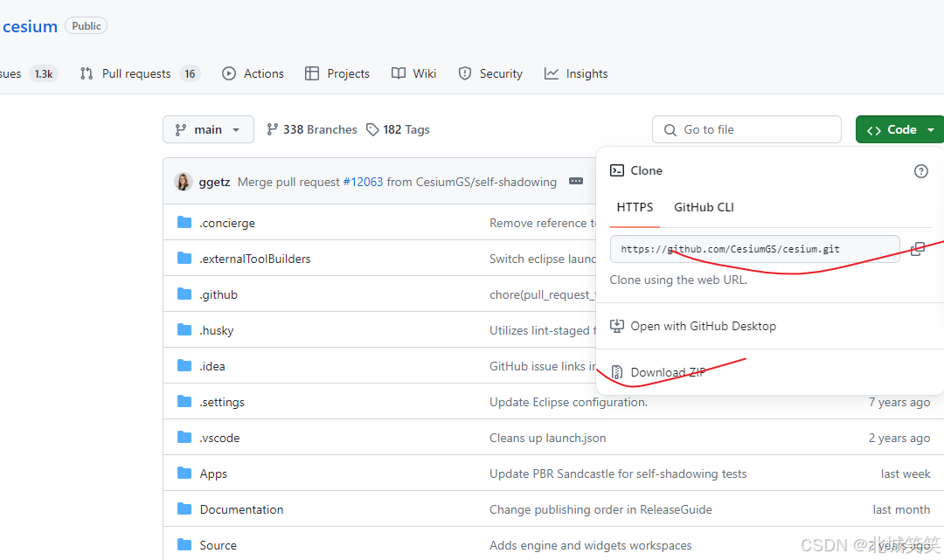Click the Projects table icon

312,73
